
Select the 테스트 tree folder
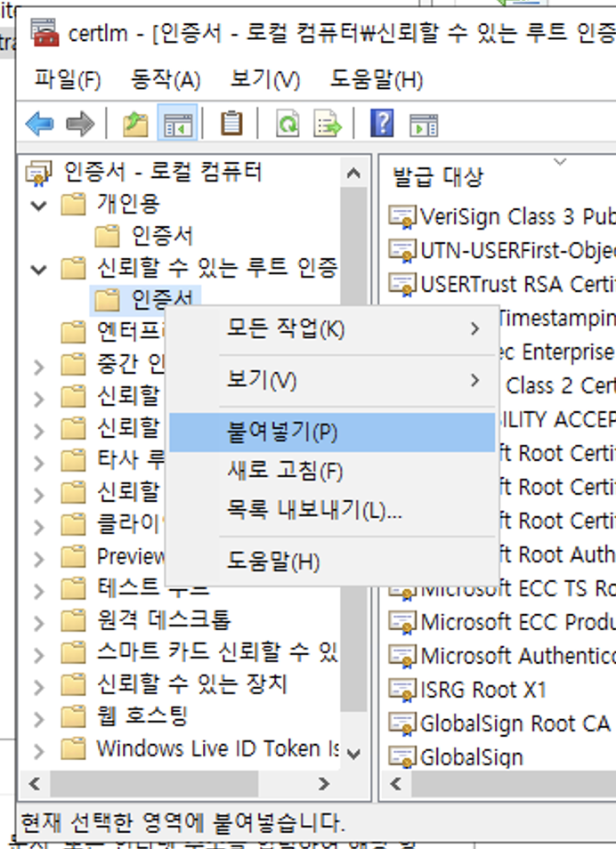[x=153, y=587]
